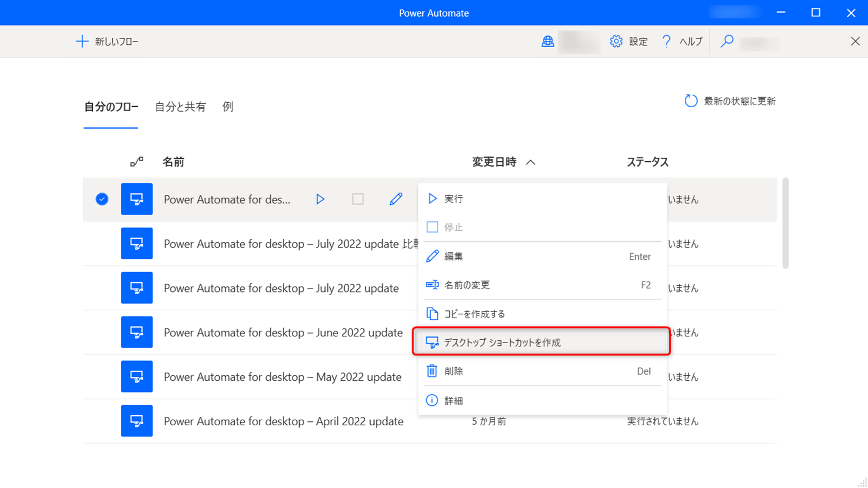
Task: Edit the first flow with the pencil icon
Action: 396,199
